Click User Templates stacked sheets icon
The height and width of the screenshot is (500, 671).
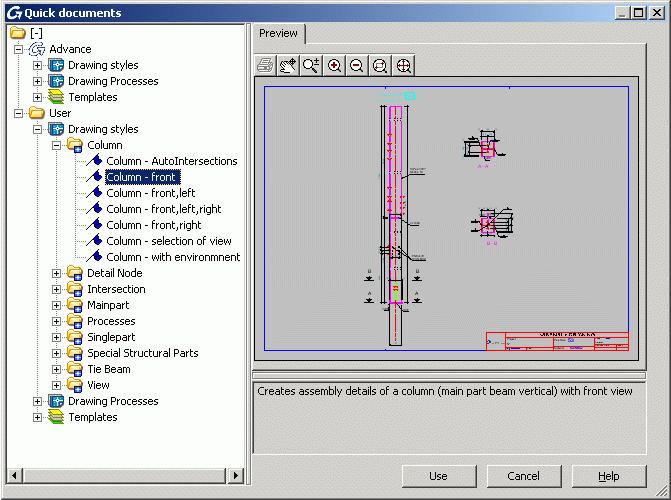click(x=56, y=417)
